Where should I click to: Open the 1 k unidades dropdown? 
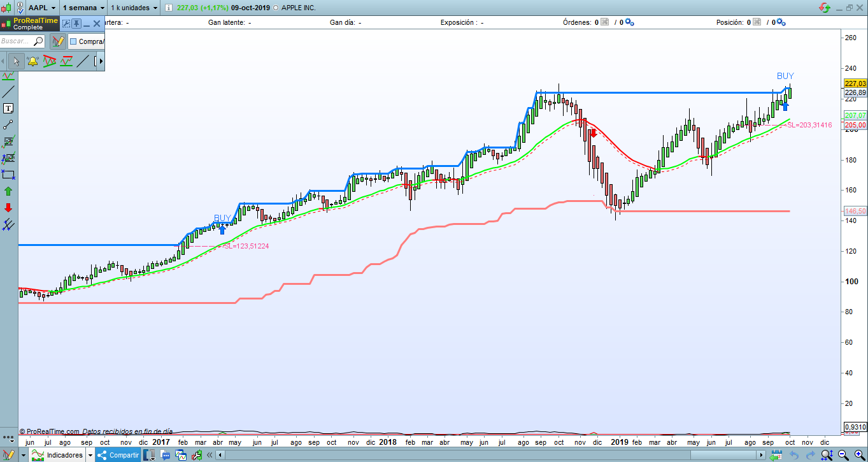tap(134, 8)
